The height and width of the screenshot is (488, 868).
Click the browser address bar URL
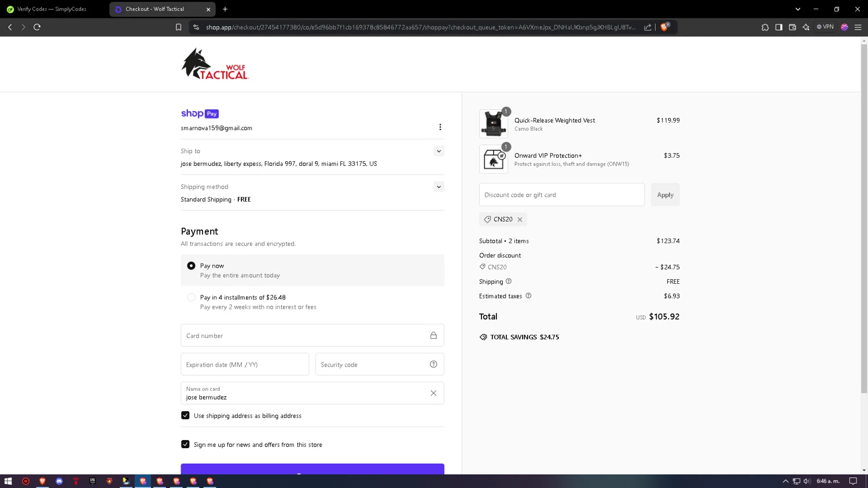[421, 27]
